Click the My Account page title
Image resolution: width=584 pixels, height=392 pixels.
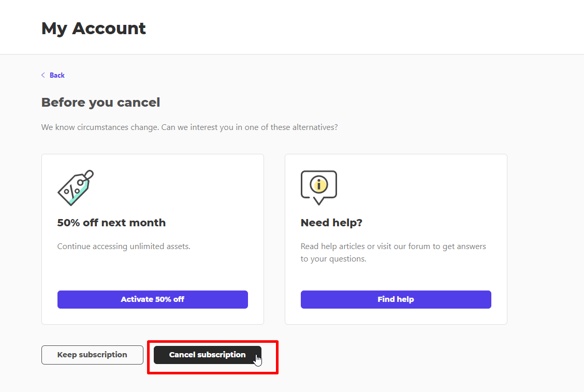pos(94,28)
